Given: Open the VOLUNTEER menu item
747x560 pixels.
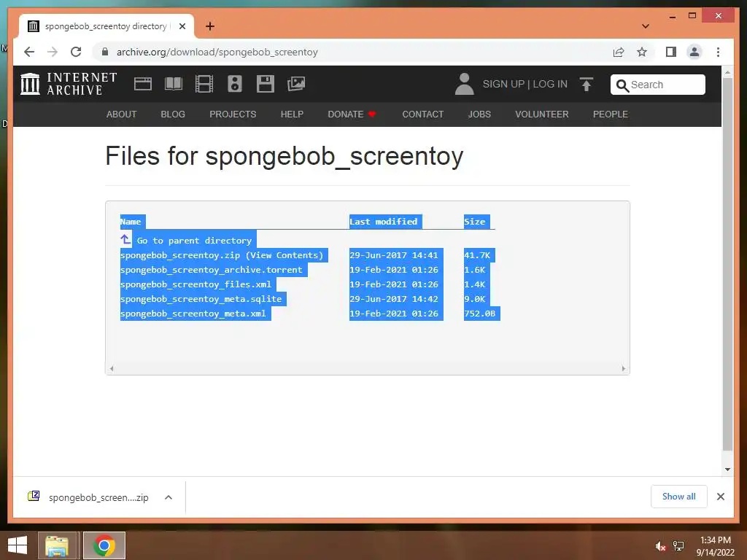Looking at the screenshot, I should tap(542, 114).
